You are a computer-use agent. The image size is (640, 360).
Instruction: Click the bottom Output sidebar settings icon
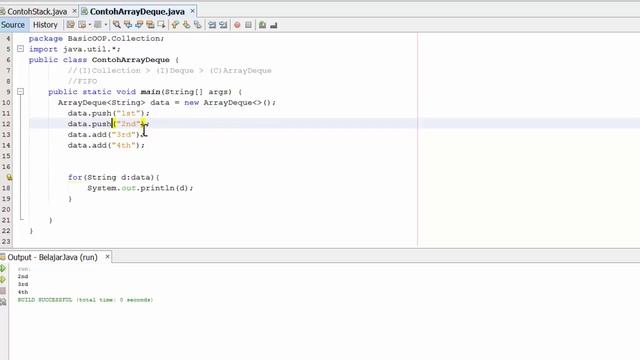click(x=3, y=302)
